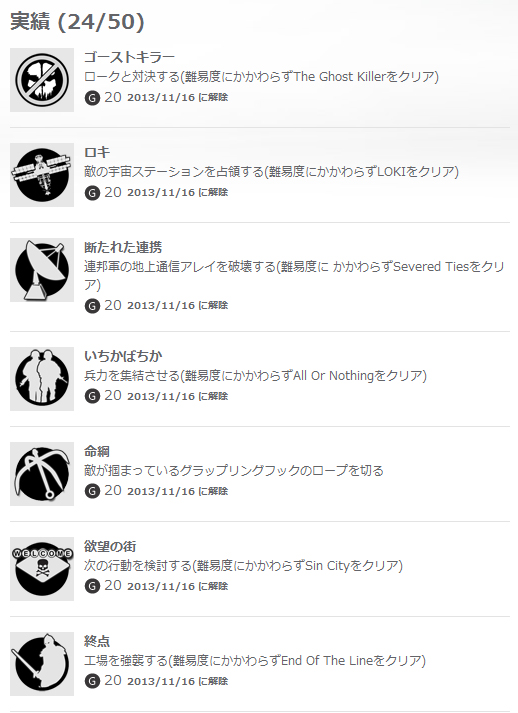Click the Gamerscore G icon under 命綱
Viewport: 518px width, 713px height.
click(92, 491)
